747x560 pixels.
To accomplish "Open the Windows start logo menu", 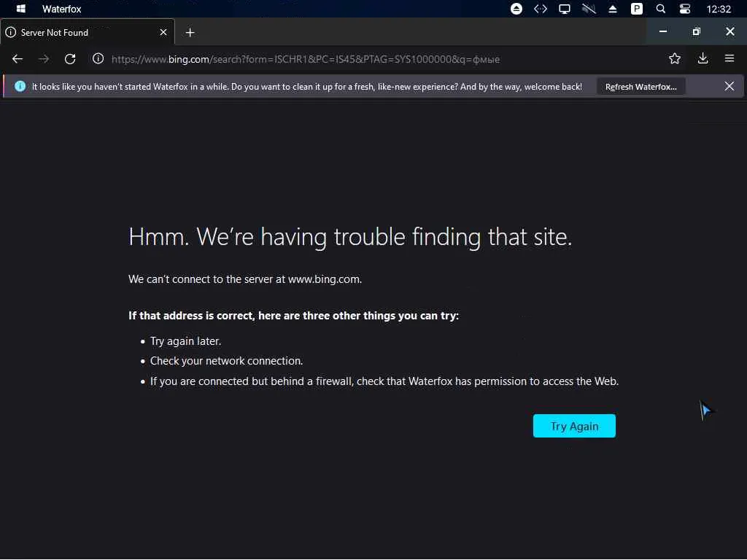I will click(21, 9).
